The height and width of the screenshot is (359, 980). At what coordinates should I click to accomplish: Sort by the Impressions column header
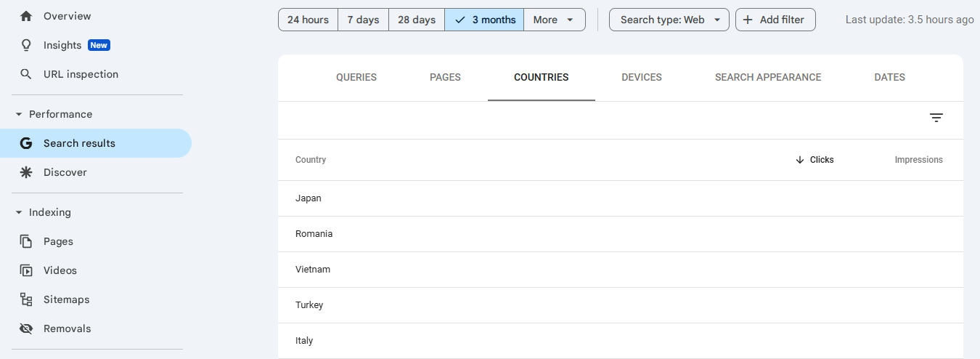point(919,160)
